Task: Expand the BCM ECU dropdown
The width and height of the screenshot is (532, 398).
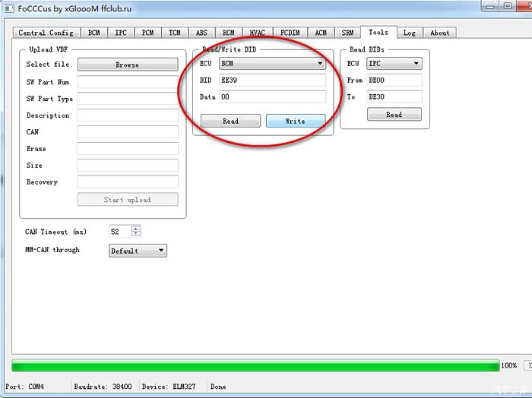Action: tap(272, 64)
